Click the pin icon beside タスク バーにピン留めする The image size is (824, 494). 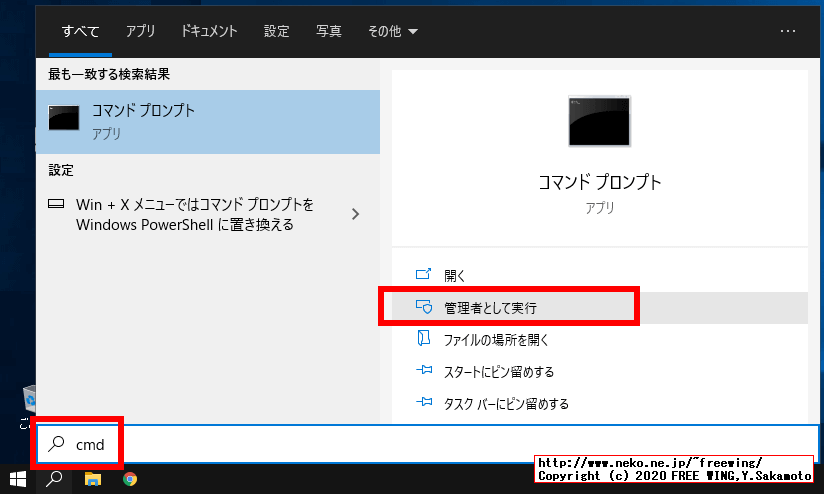point(424,402)
